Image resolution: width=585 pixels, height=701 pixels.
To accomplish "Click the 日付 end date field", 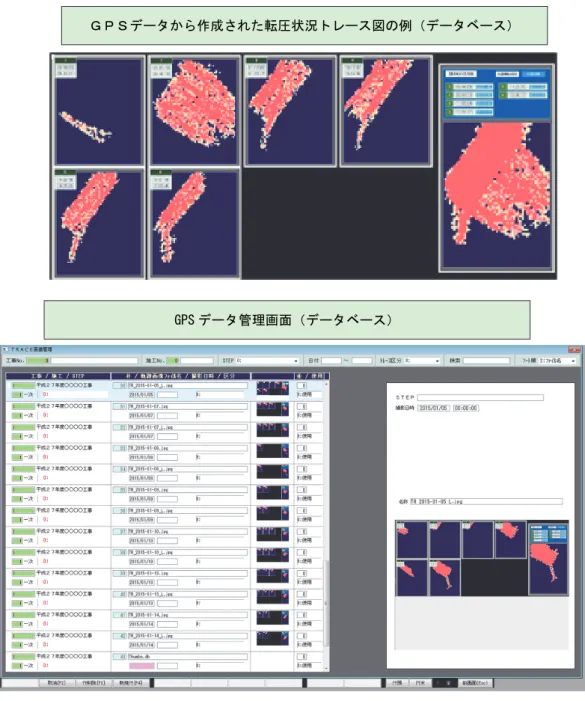I will (362, 360).
